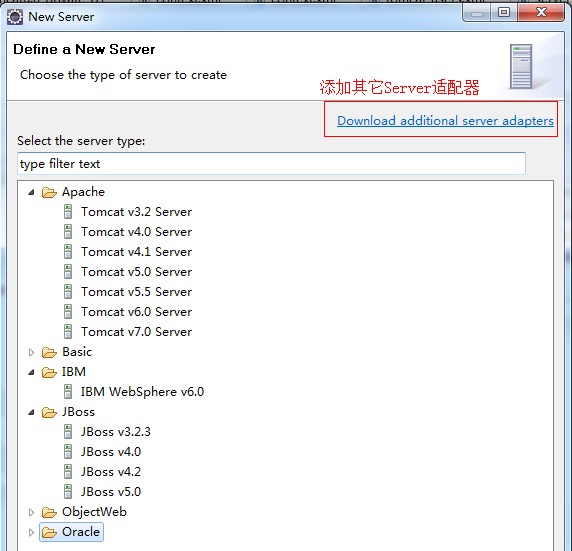Image resolution: width=572 pixels, height=551 pixels.
Task: Select JBoss v3.2.3 text
Action: 116,432
